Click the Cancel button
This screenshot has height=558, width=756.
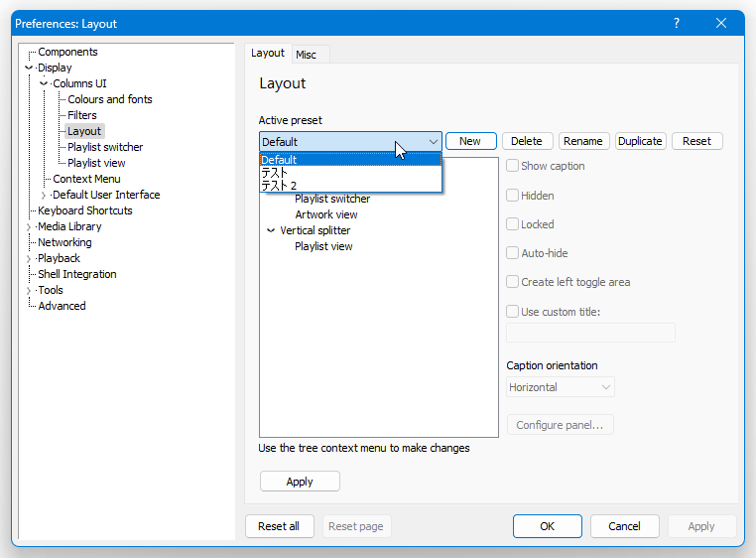point(624,526)
